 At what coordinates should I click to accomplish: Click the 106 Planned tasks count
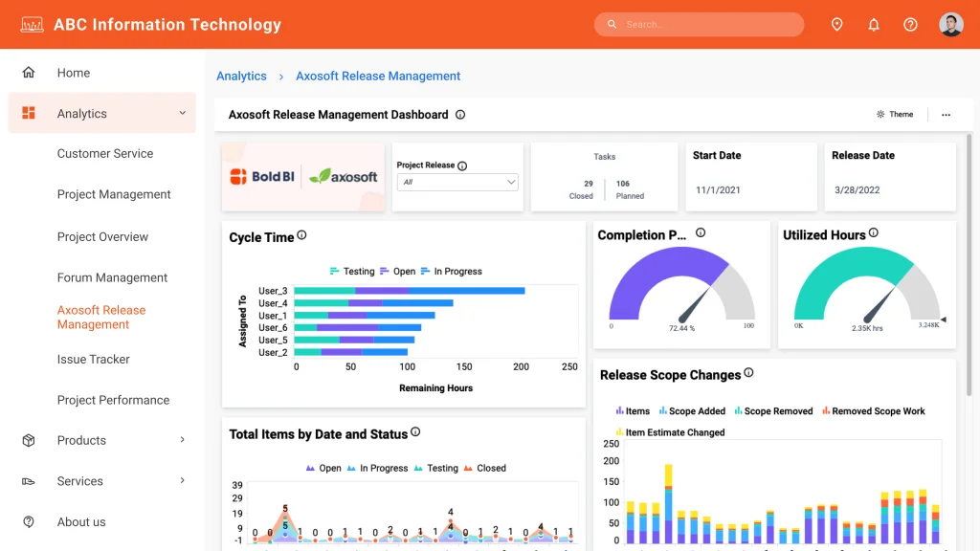point(630,189)
